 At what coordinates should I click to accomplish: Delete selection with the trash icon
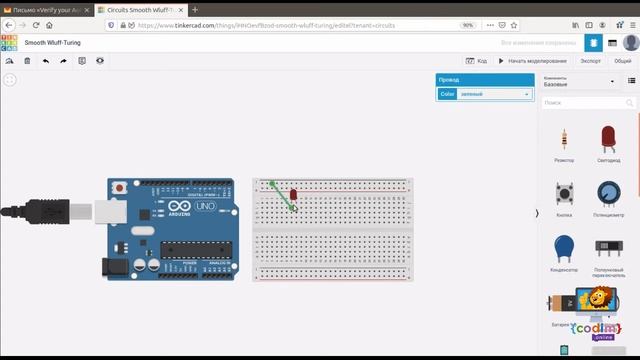point(27,61)
